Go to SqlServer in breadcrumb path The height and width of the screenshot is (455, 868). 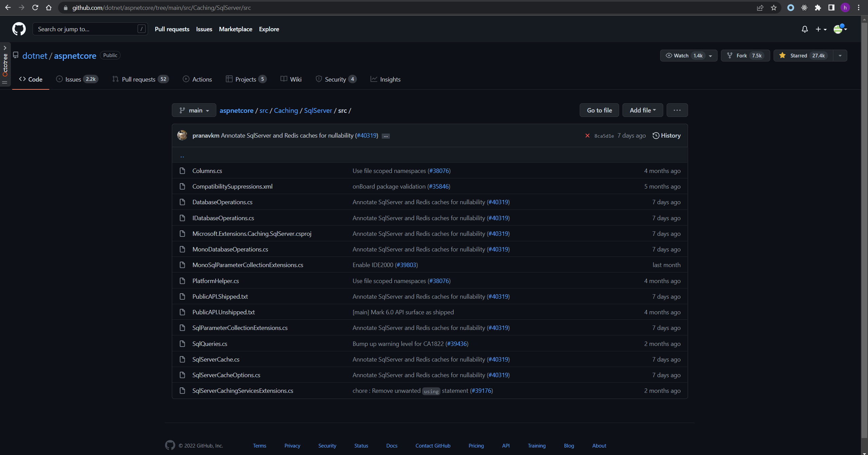[318, 110]
